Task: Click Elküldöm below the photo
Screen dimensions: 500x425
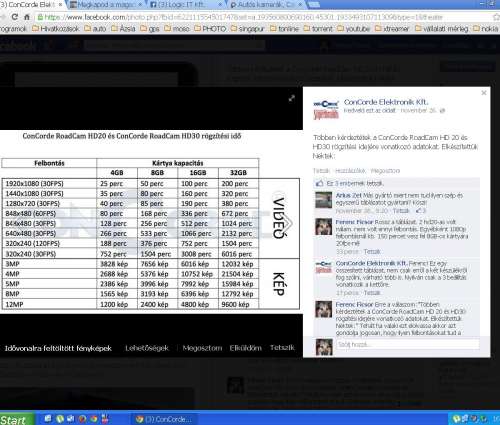Action: 246,348
